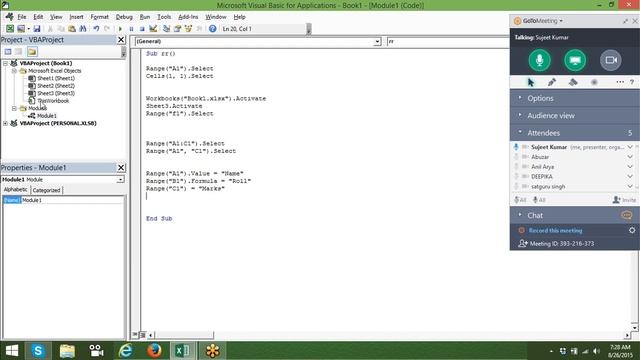The image size is (640, 360).
Task: Expand the VBAProject (PERSONAL.XLSB) node
Action: 5,123
